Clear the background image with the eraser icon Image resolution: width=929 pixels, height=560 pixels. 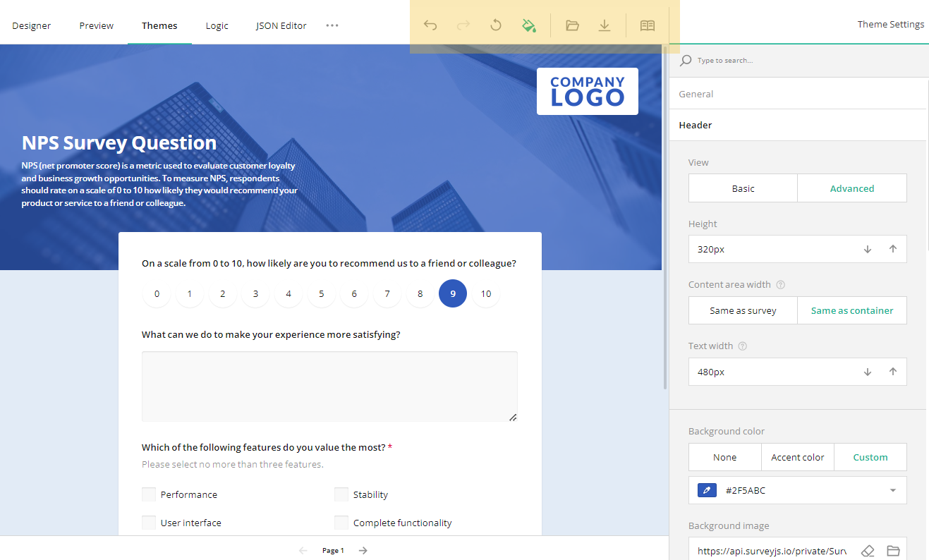(x=868, y=551)
